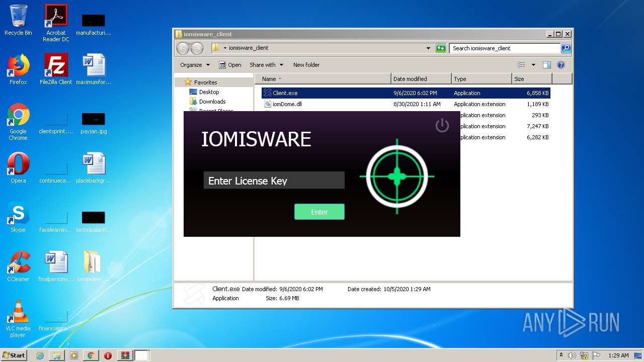Screen dimensions: 644x362
Task: Sort files by Type column header
Action: [481, 79]
